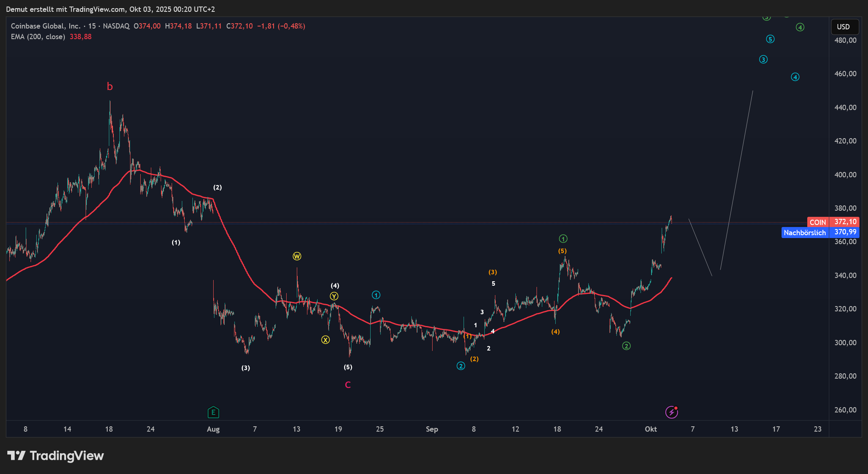Click the 'Aug' date on time axis
Screen dimensions: 868x474
[213, 429]
